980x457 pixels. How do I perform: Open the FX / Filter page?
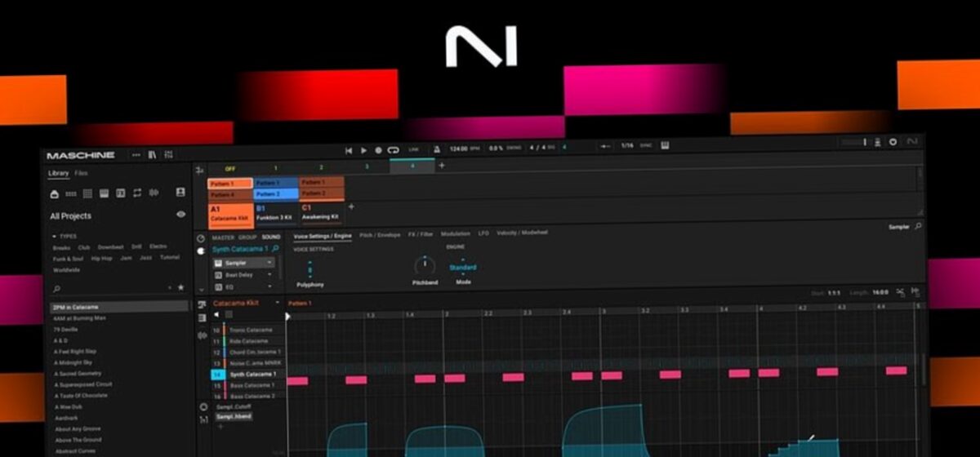click(x=421, y=234)
